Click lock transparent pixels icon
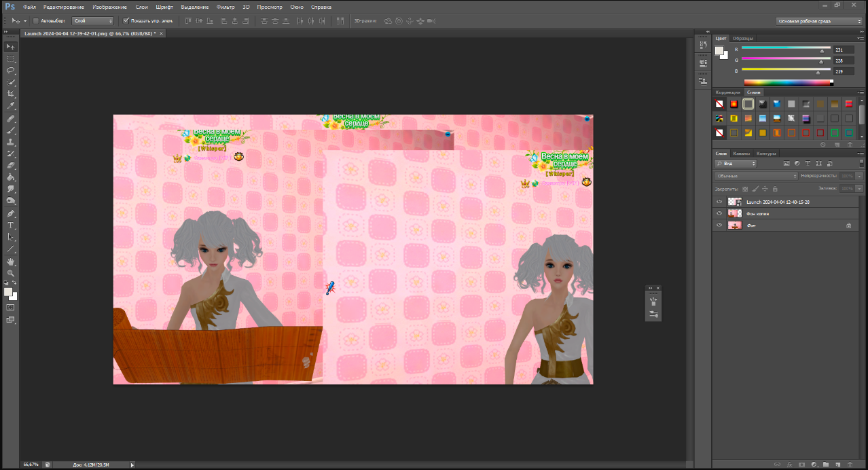 (x=745, y=189)
